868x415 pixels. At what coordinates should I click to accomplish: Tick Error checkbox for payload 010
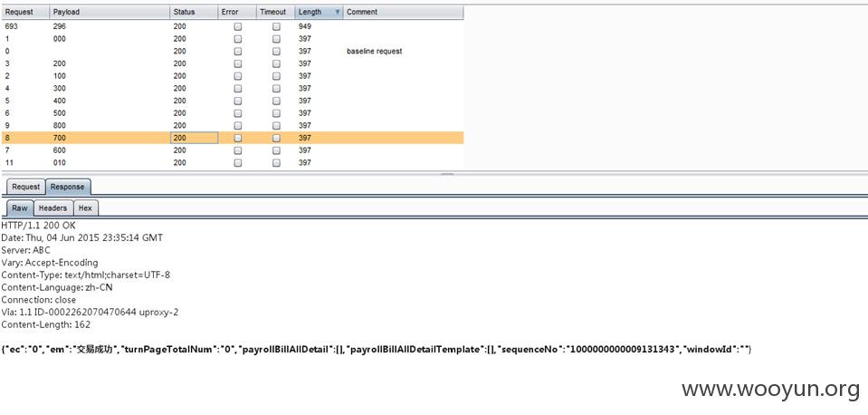pos(237,163)
